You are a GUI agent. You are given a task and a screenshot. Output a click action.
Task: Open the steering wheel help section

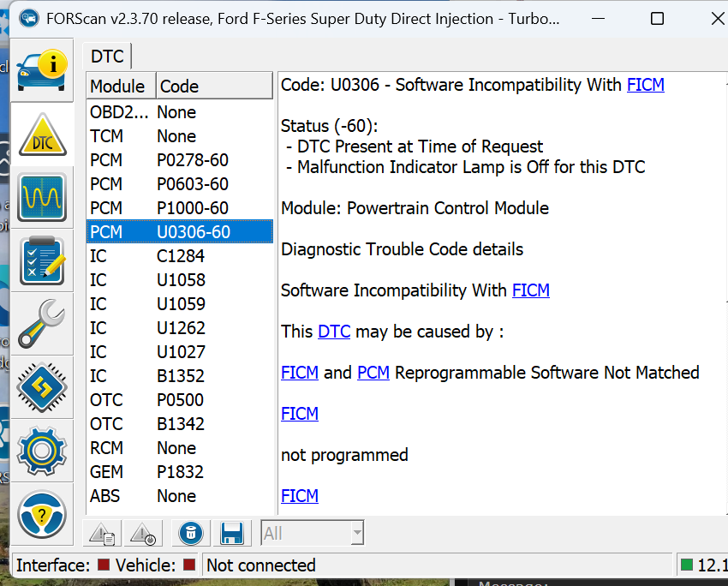pos(42,513)
